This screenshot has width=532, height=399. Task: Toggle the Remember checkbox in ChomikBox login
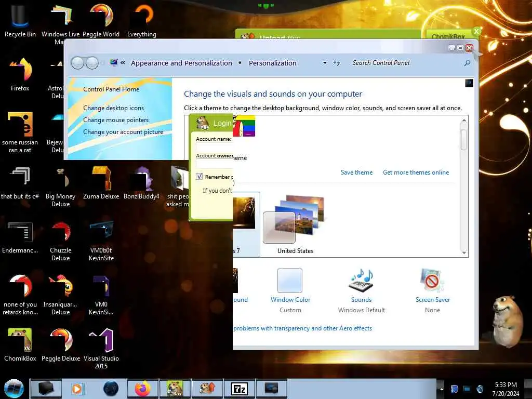click(199, 177)
